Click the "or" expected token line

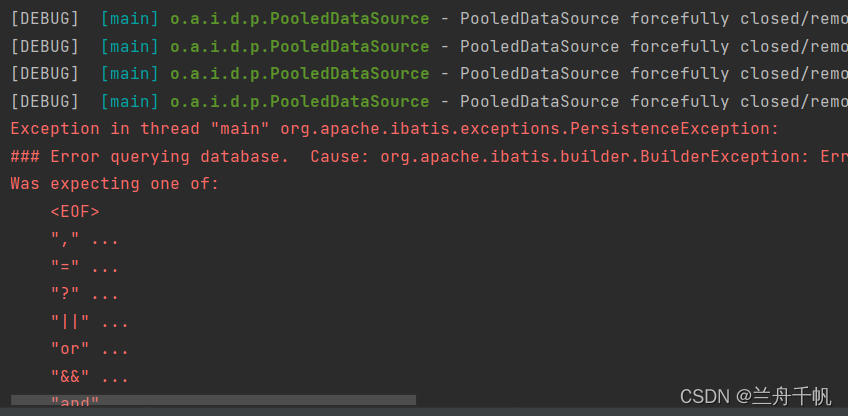point(89,349)
